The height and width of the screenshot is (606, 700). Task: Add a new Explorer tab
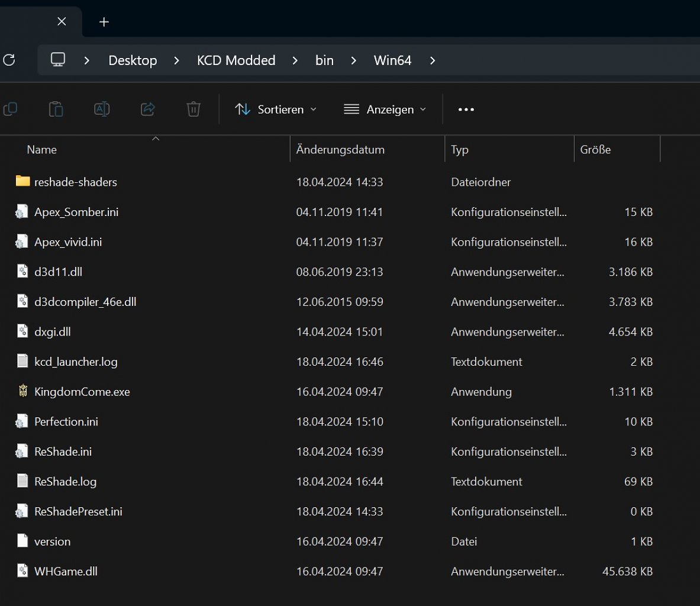[x=104, y=22]
